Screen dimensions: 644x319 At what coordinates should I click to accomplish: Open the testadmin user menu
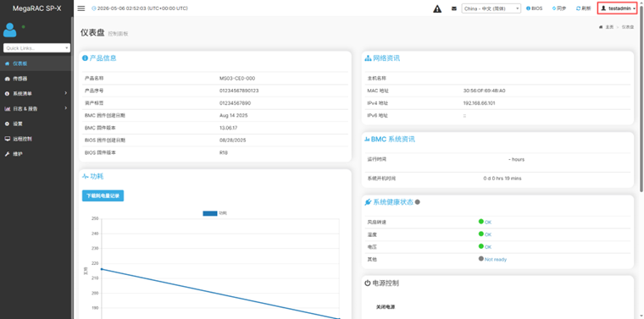tap(618, 8)
